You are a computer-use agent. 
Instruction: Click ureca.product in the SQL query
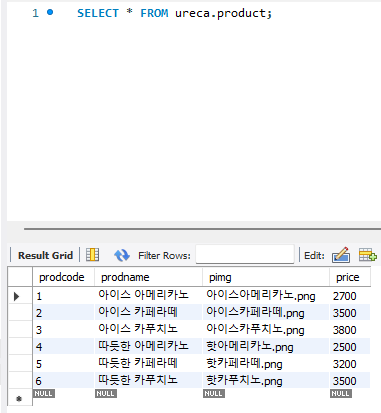[220, 13]
